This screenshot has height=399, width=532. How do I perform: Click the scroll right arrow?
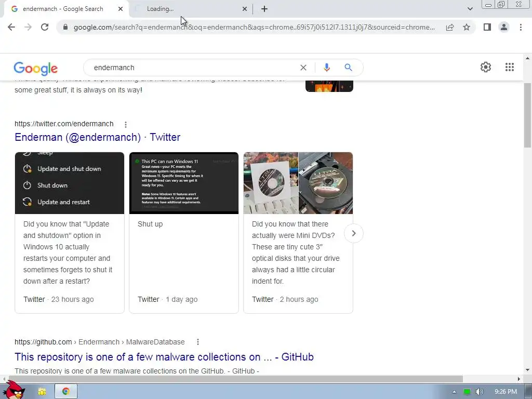(x=519, y=379)
